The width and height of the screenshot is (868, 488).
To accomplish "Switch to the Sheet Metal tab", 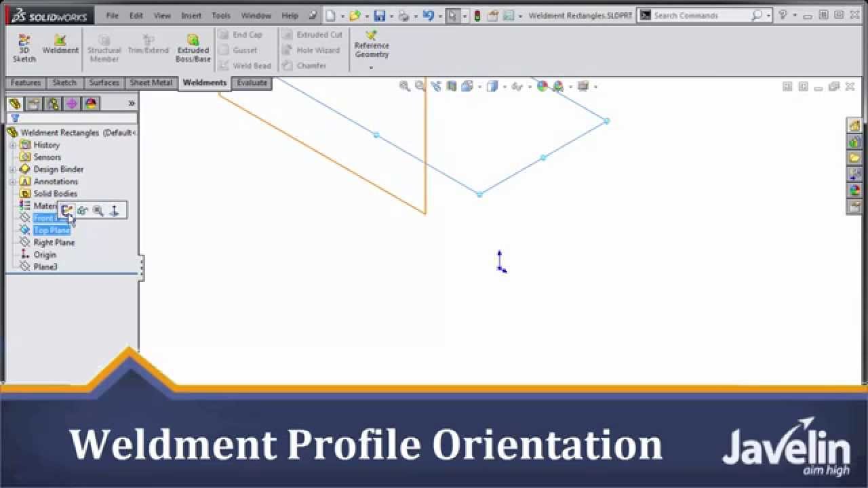I will click(x=151, y=83).
